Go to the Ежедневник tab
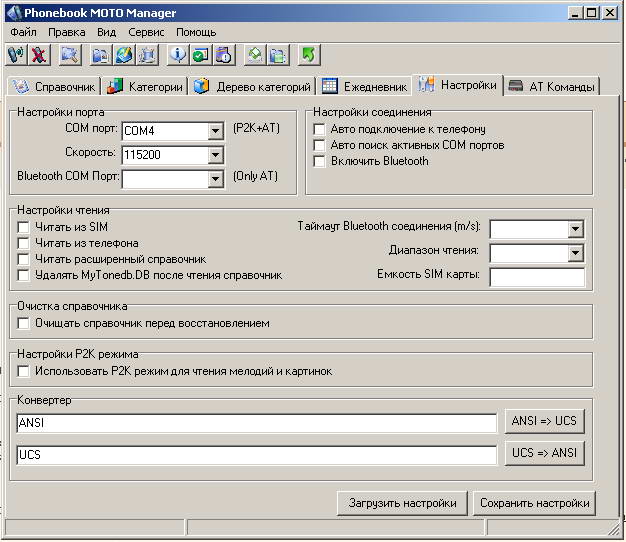The width and height of the screenshot is (626, 542). [x=364, y=86]
